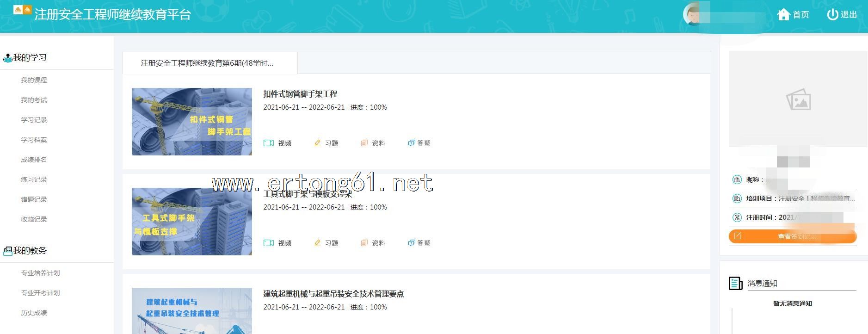This screenshot has height=334, width=868.
Task: Open 习题 pencil icon for 扣件式钢管脚手架工程
Action: tap(317, 143)
